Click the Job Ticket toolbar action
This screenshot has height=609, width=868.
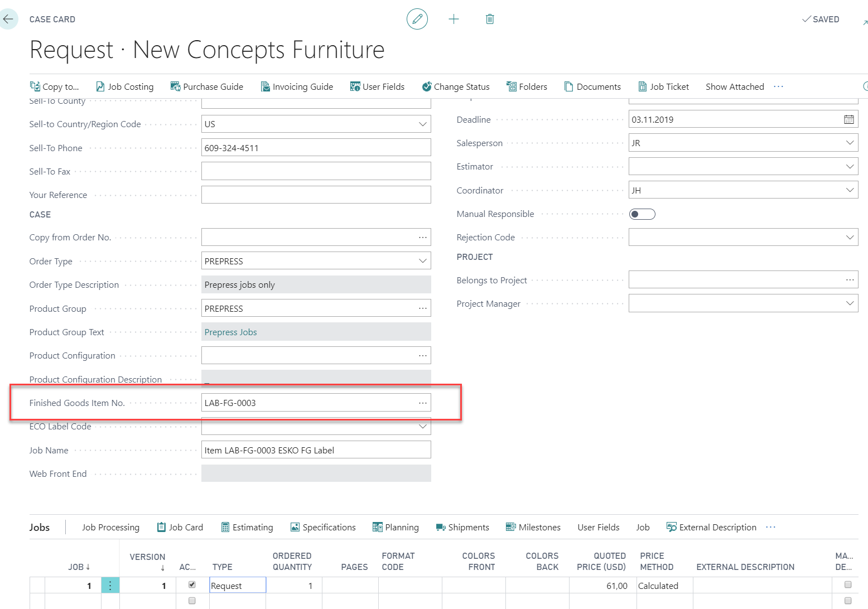[x=664, y=86]
